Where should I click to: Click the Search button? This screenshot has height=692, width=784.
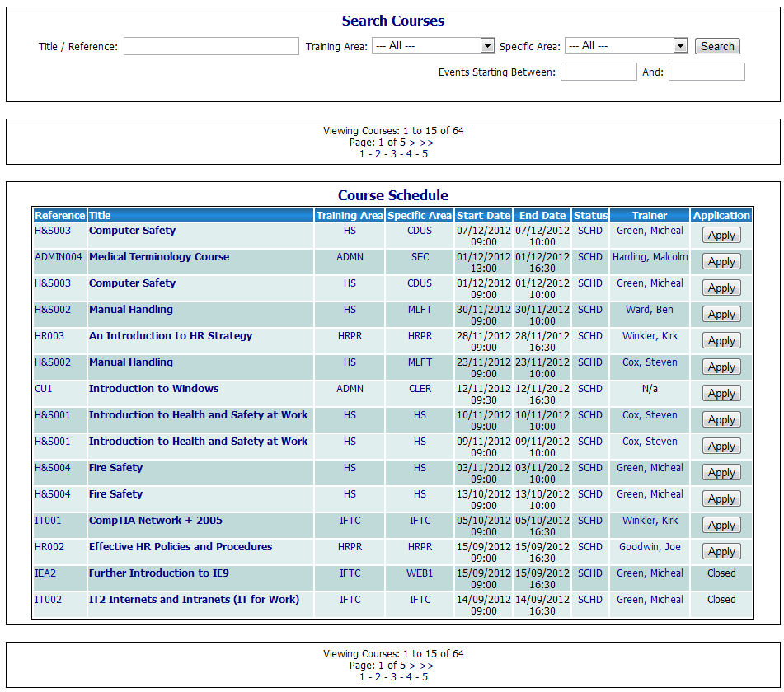pos(717,46)
